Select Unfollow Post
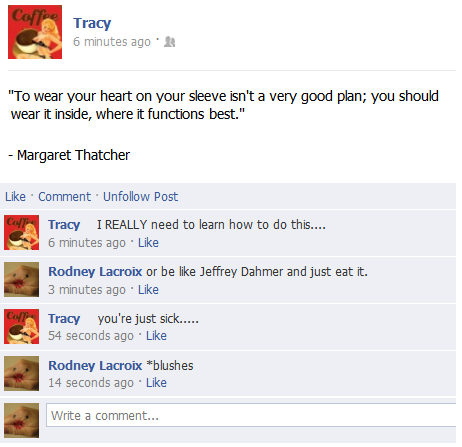 pos(140,197)
